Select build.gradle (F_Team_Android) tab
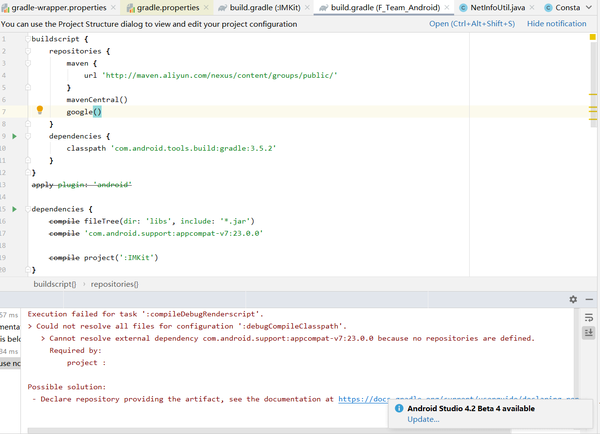 pyautogui.click(x=385, y=8)
